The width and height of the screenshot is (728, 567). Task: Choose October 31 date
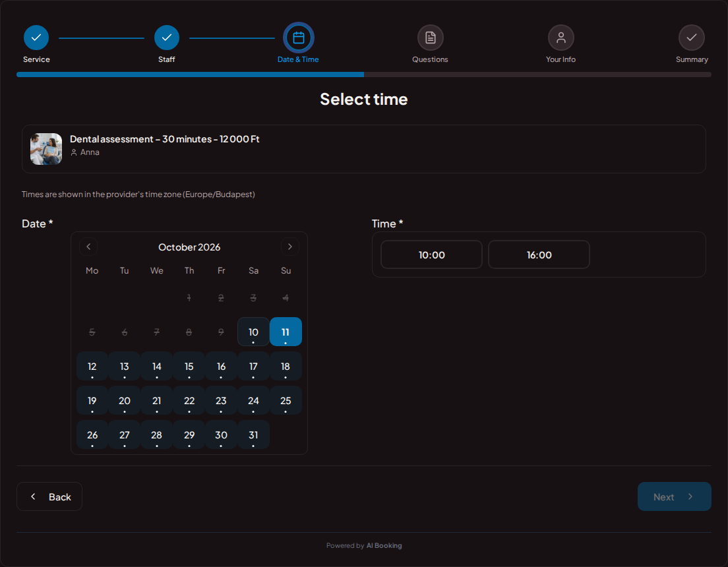coord(253,434)
